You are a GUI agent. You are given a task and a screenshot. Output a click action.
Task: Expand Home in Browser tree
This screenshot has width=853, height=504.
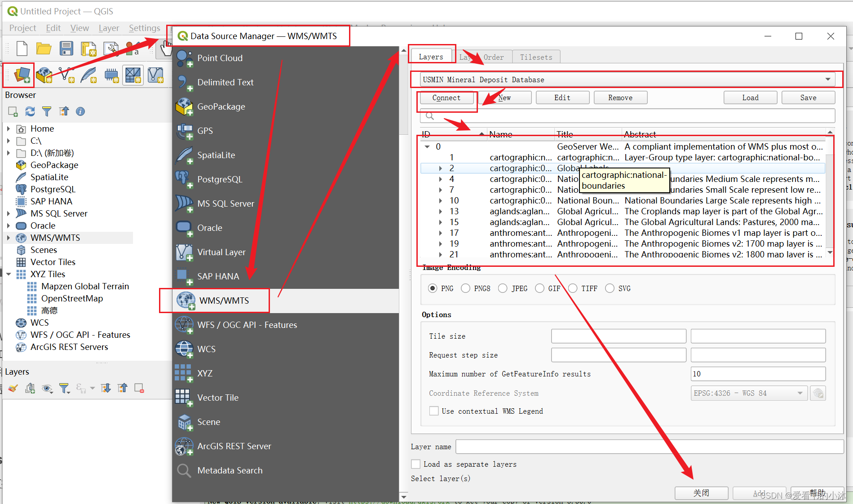tap(9, 128)
